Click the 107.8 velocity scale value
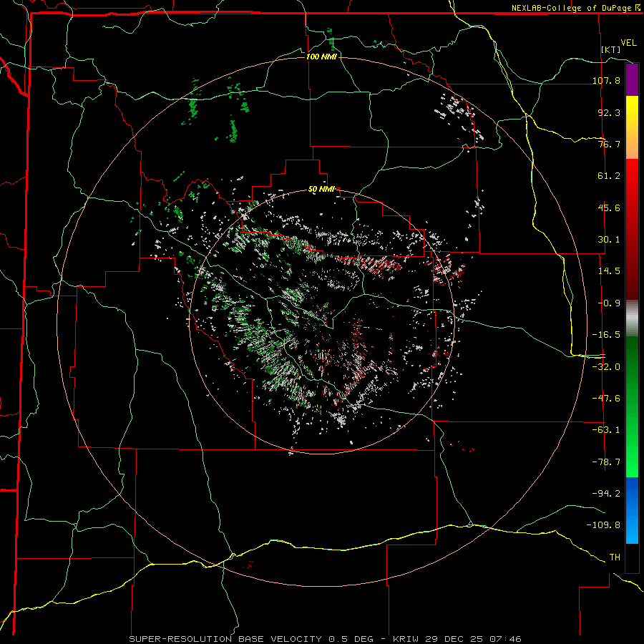Viewport: 644px width, 644px height. (x=606, y=80)
